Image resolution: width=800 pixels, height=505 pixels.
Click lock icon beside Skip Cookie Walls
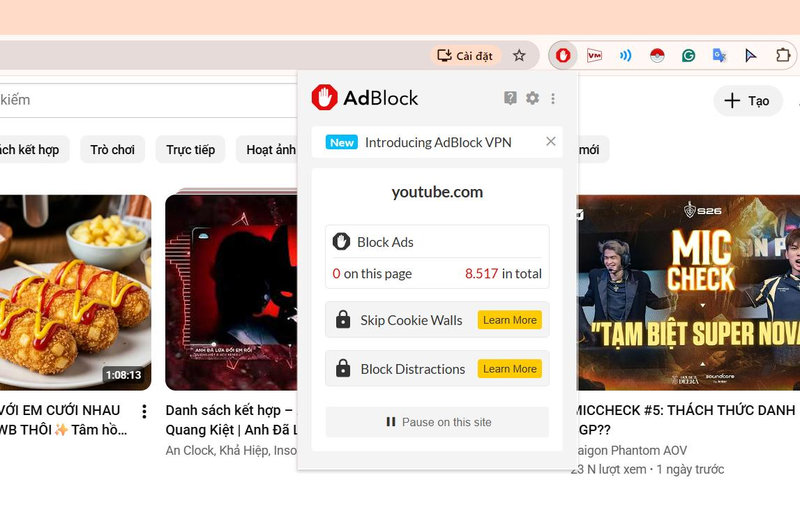click(343, 320)
